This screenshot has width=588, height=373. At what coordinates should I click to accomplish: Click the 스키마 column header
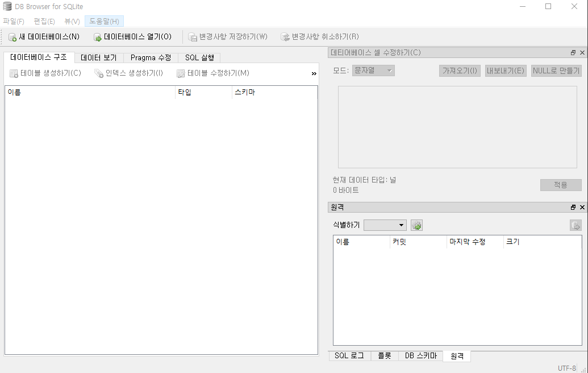274,92
